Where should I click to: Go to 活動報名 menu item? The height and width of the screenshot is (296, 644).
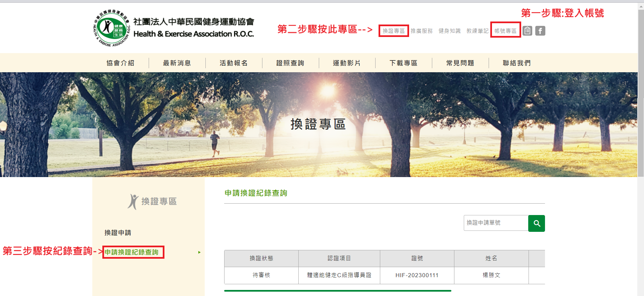click(x=234, y=63)
